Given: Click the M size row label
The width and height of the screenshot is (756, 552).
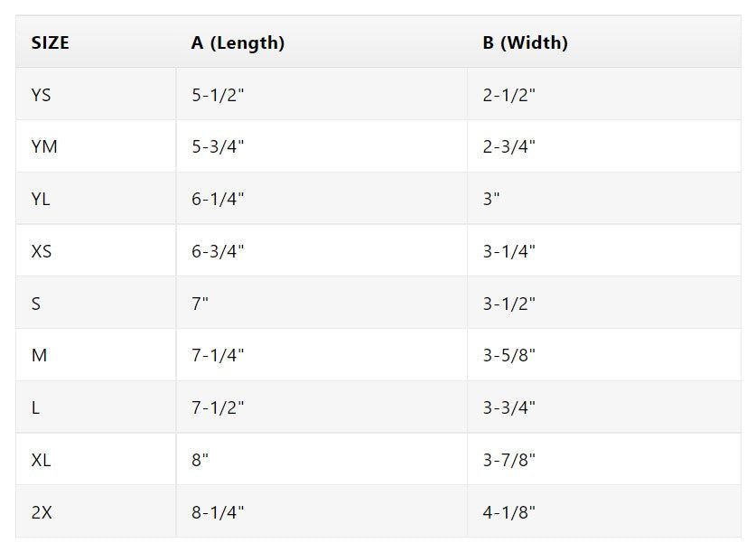Looking at the screenshot, I should point(39,356).
